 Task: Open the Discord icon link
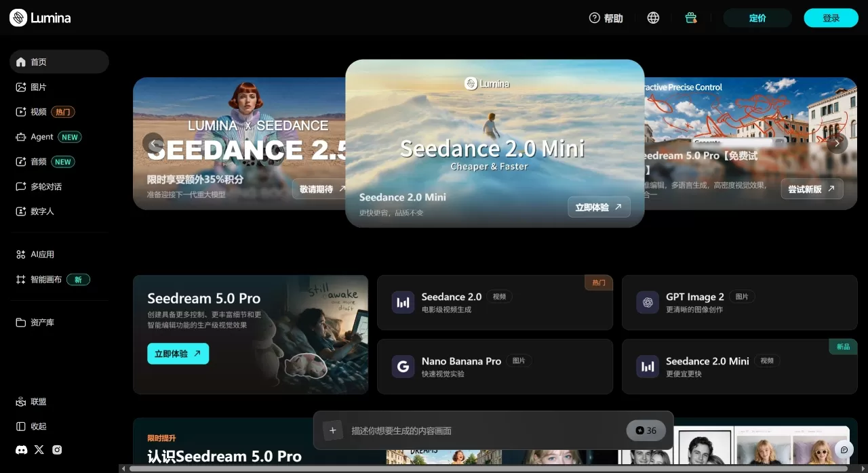(x=21, y=450)
